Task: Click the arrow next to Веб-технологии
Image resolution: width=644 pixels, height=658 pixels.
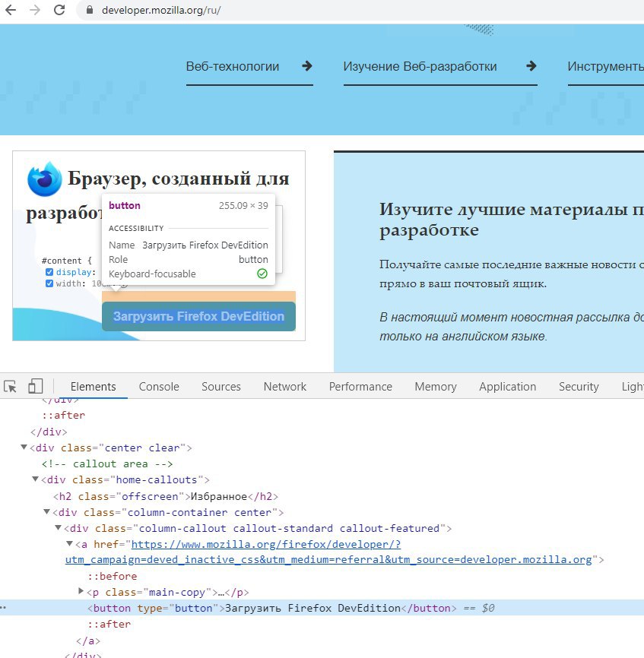Action: 307,66
